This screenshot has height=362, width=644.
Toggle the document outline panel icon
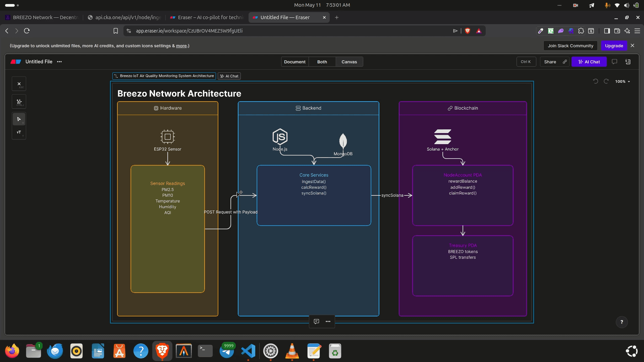coord(628,62)
